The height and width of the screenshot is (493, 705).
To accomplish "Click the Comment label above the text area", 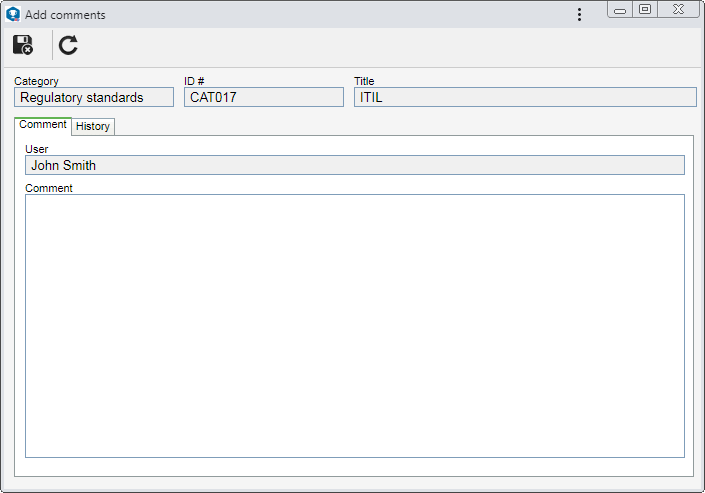I will [49, 188].
